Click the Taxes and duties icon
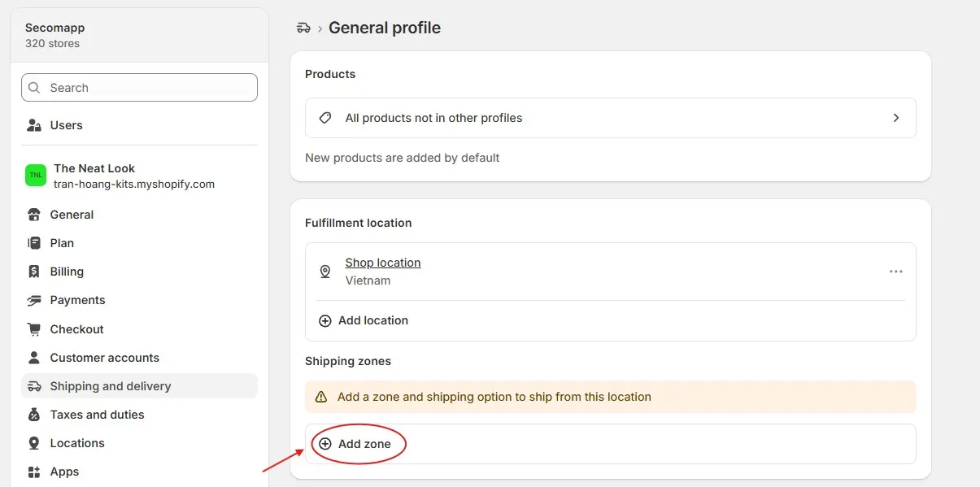The image size is (980, 487). (34, 415)
